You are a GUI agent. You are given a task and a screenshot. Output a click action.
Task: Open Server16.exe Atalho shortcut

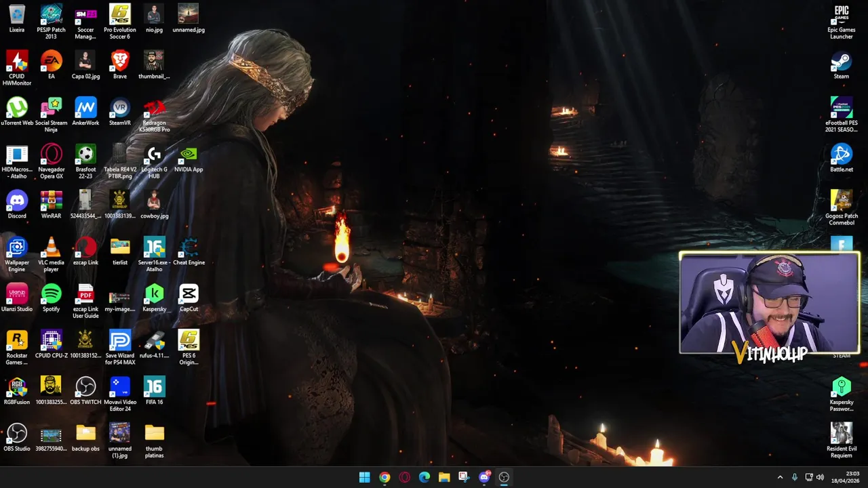click(x=154, y=254)
